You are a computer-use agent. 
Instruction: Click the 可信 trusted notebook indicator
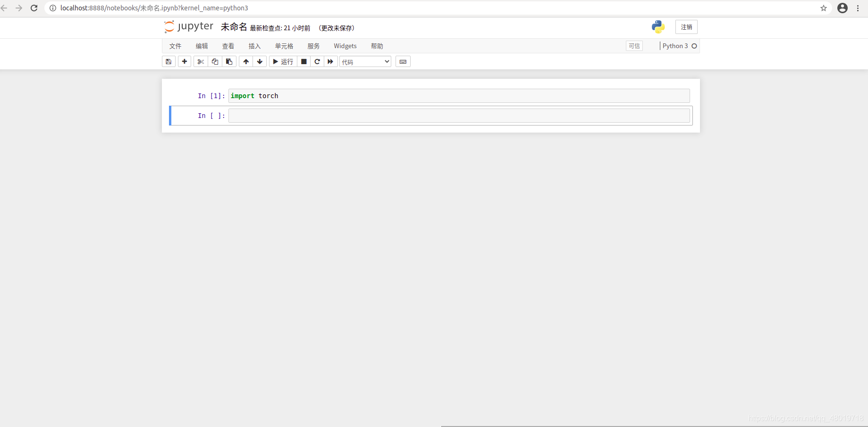tap(634, 46)
